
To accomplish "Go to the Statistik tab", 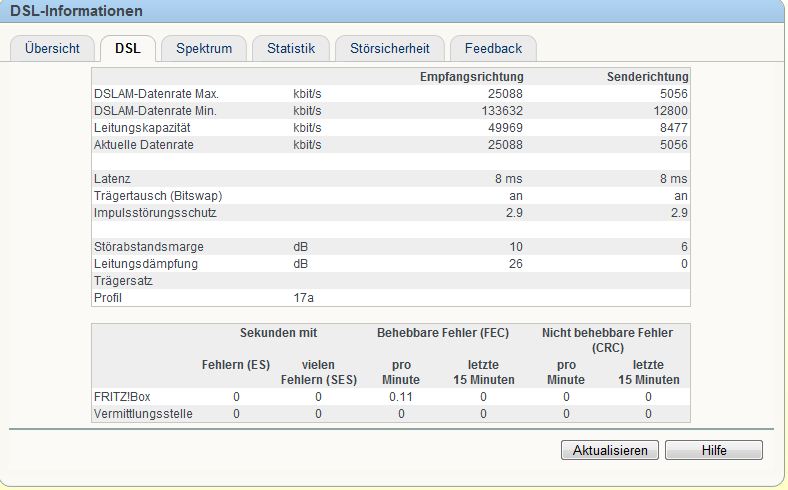I will (x=291, y=49).
